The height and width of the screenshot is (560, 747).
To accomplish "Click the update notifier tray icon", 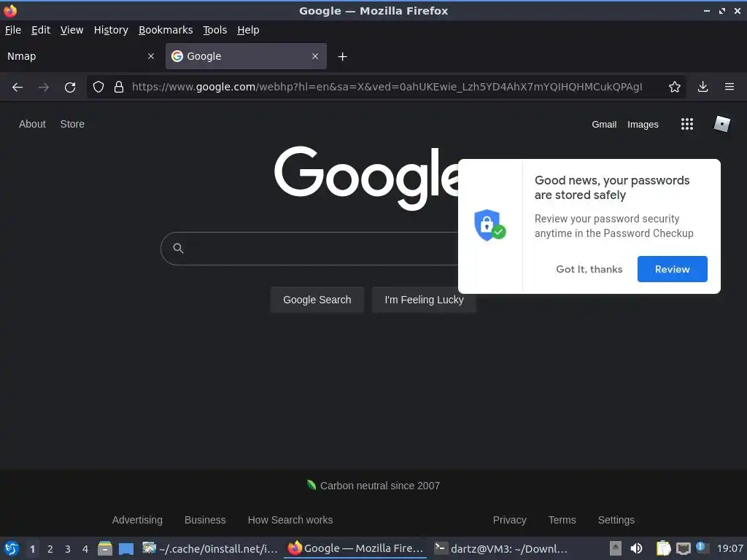I will (x=701, y=547).
